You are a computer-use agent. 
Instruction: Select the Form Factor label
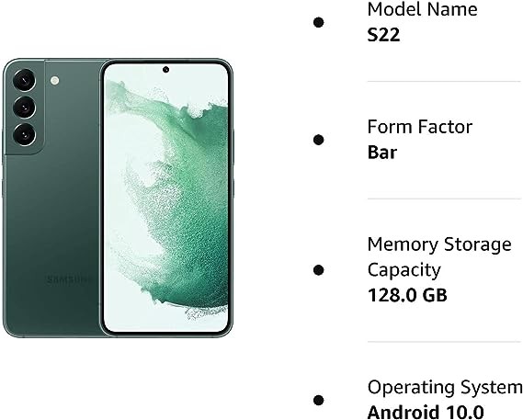tap(420, 127)
